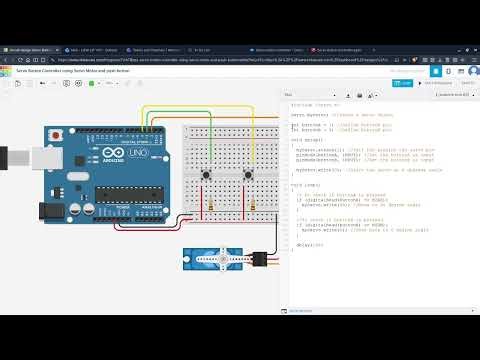
Task: Toggle notes visibility icon
Action: (78, 83)
